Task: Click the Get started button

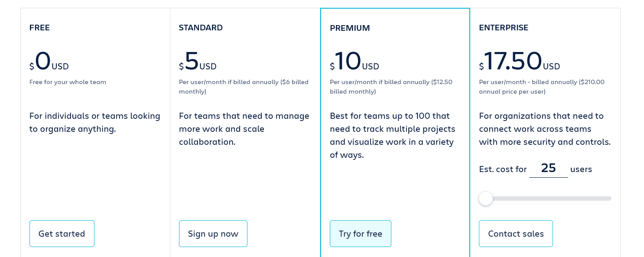Action: [x=62, y=234]
